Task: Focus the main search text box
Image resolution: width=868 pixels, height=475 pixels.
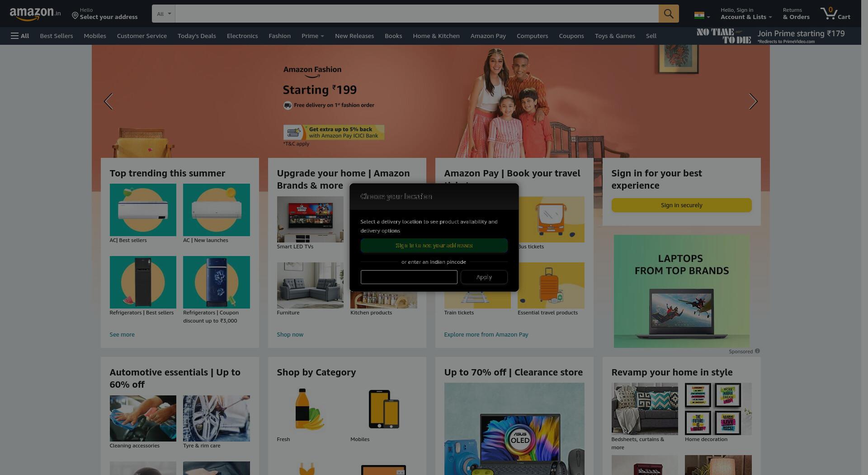Action: click(417, 14)
